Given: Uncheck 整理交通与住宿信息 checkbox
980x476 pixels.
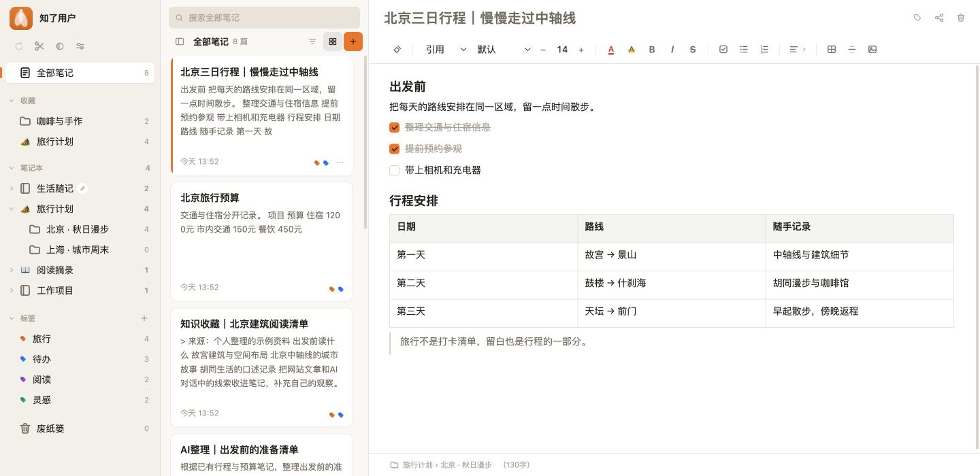Looking at the screenshot, I should pyautogui.click(x=394, y=127).
